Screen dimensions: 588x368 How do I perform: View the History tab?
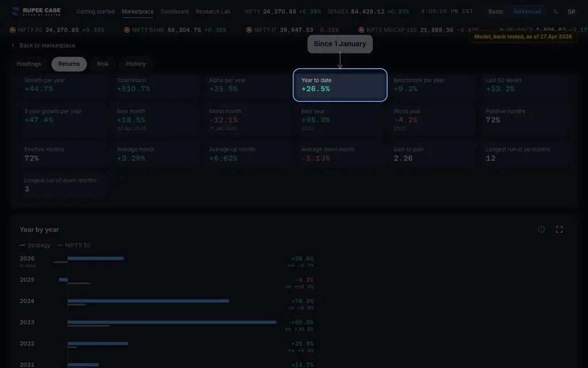136,64
